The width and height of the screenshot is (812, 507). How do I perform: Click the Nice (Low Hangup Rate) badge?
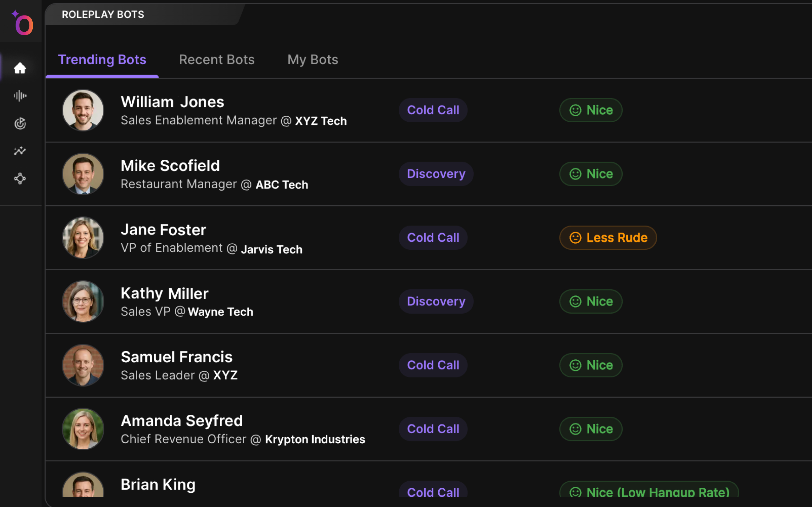coord(649,491)
